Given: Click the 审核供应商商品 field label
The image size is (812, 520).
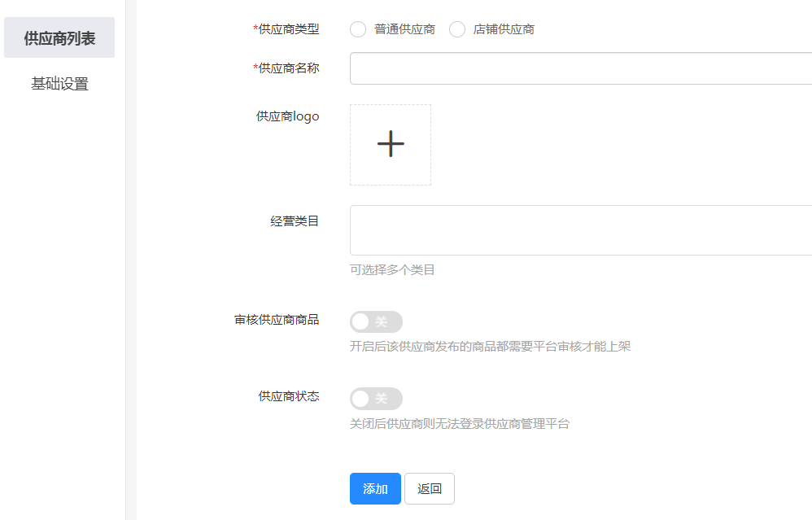Looking at the screenshot, I should coord(277,320).
